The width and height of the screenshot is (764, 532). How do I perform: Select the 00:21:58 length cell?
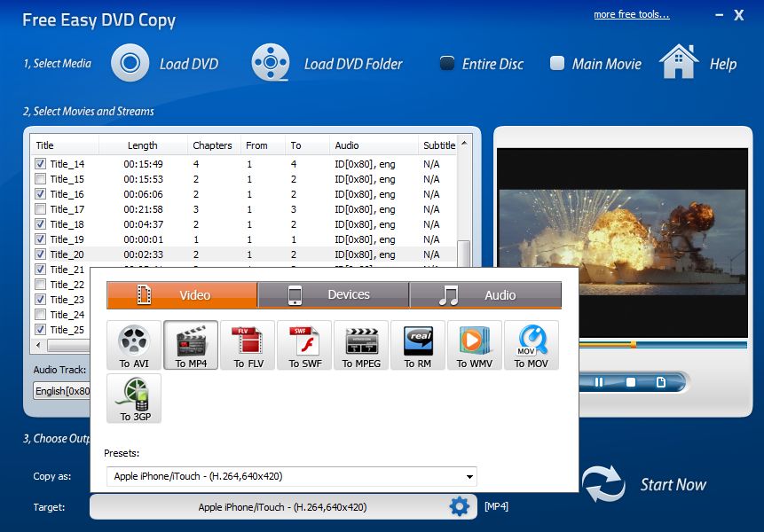click(143, 209)
